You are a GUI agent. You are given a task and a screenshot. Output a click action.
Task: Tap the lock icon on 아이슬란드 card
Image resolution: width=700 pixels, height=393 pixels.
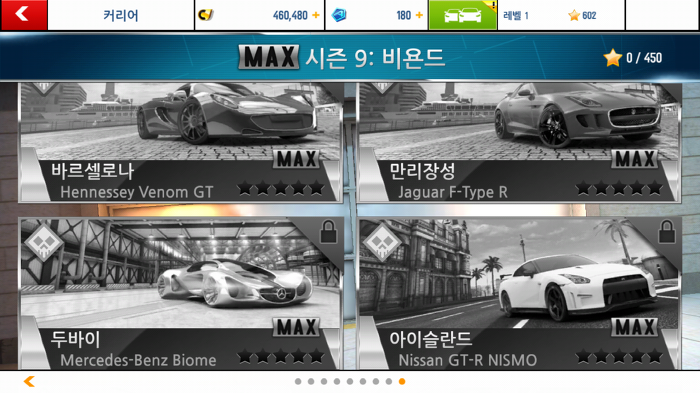click(x=667, y=232)
